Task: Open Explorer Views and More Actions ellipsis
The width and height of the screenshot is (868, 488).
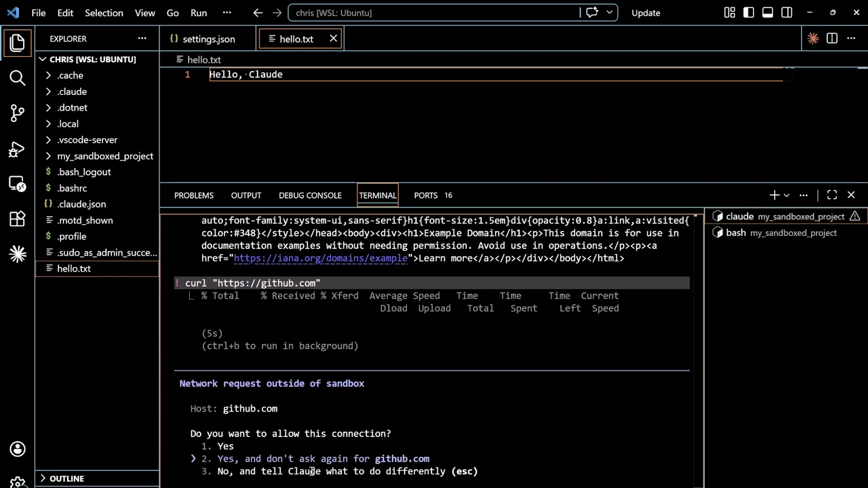Action: (142, 38)
